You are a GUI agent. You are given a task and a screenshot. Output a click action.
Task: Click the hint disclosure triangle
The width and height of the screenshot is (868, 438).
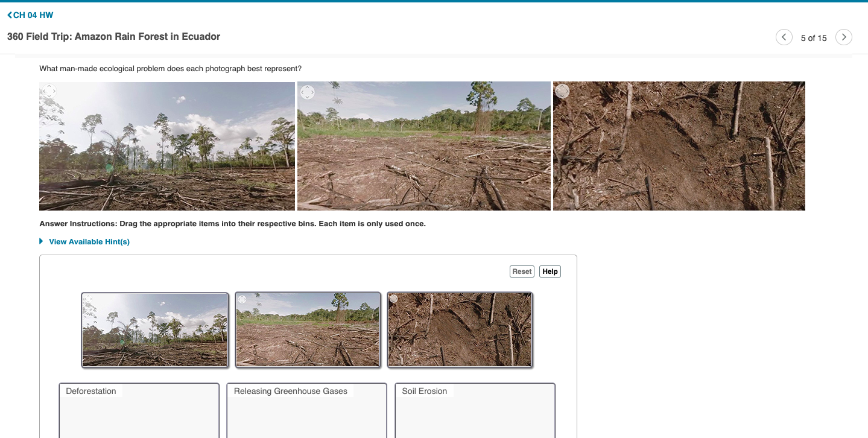pyautogui.click(x=41, y=241)
